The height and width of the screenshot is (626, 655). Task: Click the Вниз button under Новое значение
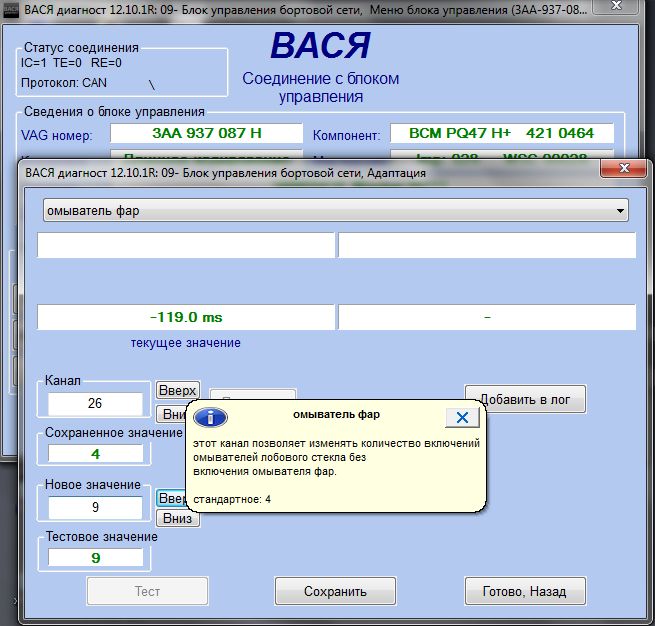coord(178,518)
